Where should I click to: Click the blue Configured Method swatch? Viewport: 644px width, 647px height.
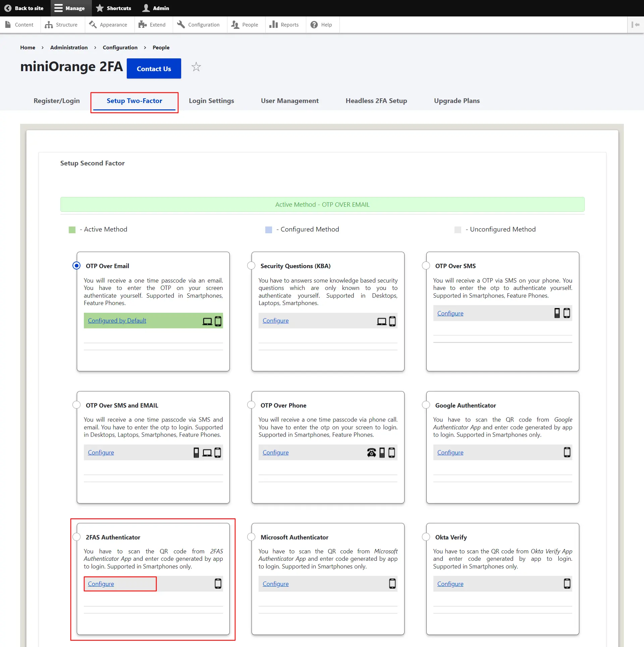pyautogui.click(x=269, y=230)
